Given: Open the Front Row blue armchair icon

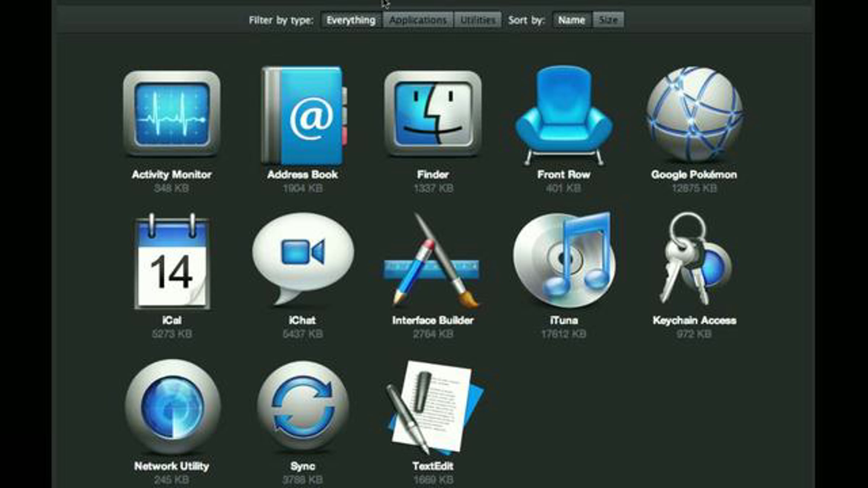Looking at the screenshot, I should click(x=564, y=115).
